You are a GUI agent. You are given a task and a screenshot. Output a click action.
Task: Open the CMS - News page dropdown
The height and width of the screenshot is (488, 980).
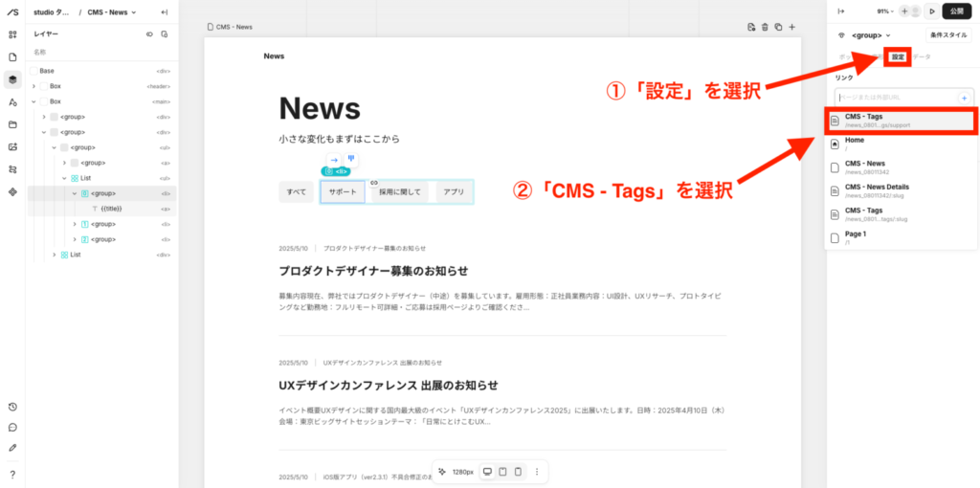coord(112,12)
